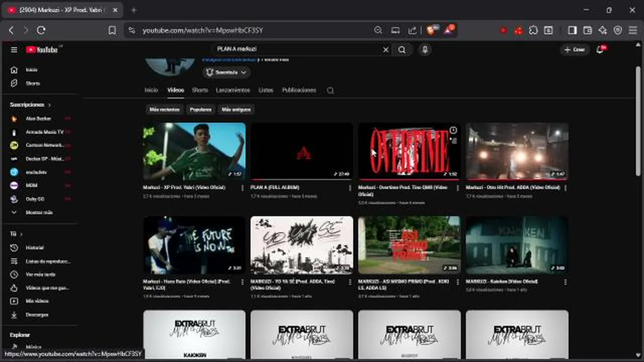Filter by Populares chip
The height and width of the screenshot is (362, 644).
click(200, 110)
